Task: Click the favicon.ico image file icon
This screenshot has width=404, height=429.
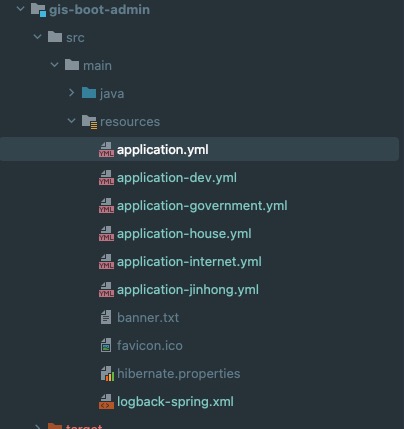Action: coord(106,345)
